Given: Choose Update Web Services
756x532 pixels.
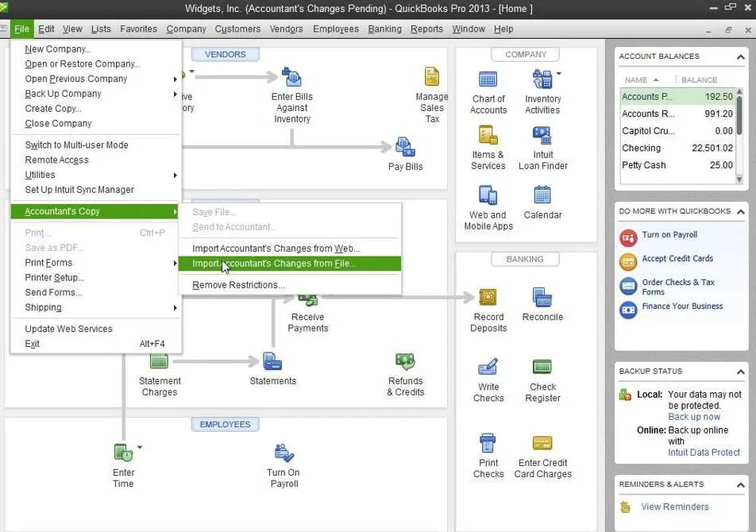Looking at the screenshot, I should tap(95, 329).
